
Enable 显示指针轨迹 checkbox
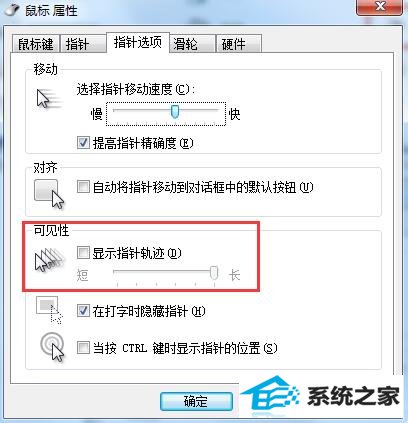click(x=83, y=253)
